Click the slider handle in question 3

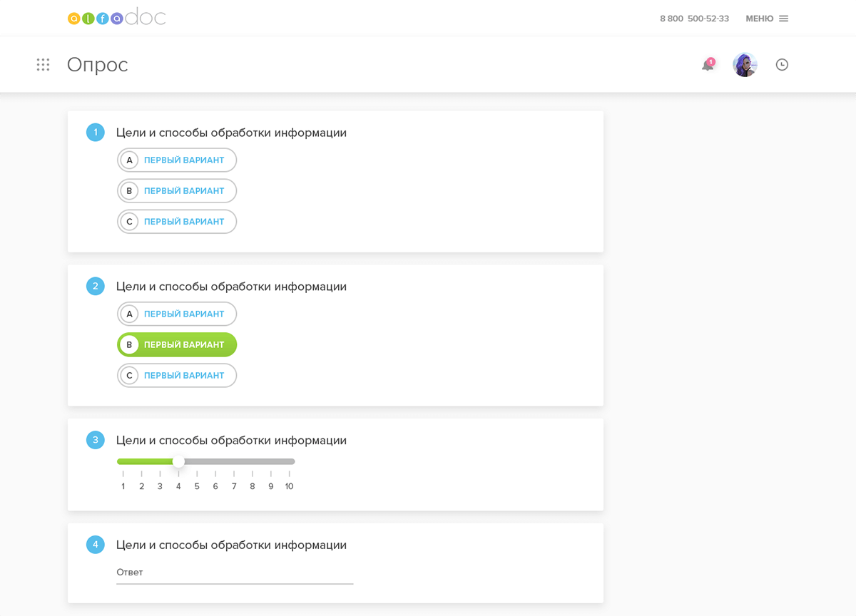click(x=178, y=462)
